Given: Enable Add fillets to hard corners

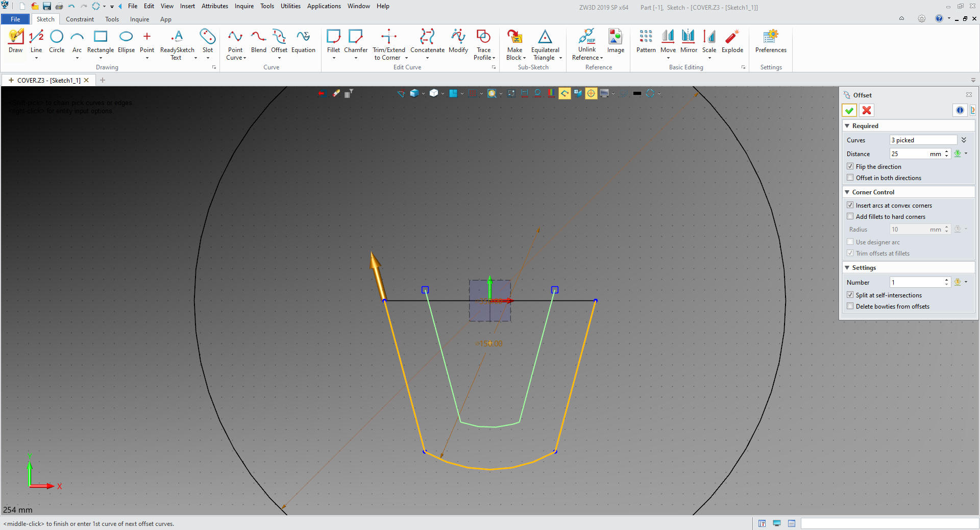Looking at the screenshot, I should pos(850,216).
